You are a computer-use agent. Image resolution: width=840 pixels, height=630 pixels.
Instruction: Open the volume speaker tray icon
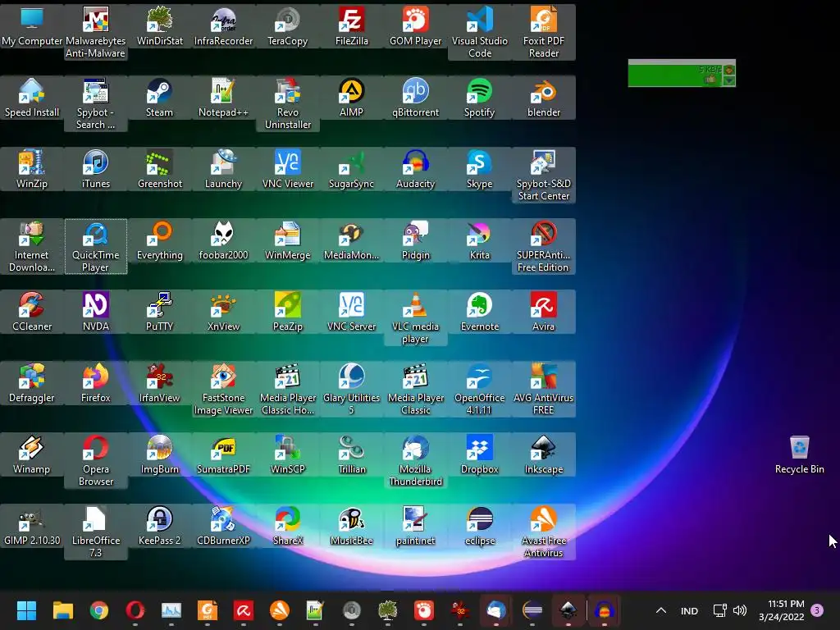pos(740,610)
